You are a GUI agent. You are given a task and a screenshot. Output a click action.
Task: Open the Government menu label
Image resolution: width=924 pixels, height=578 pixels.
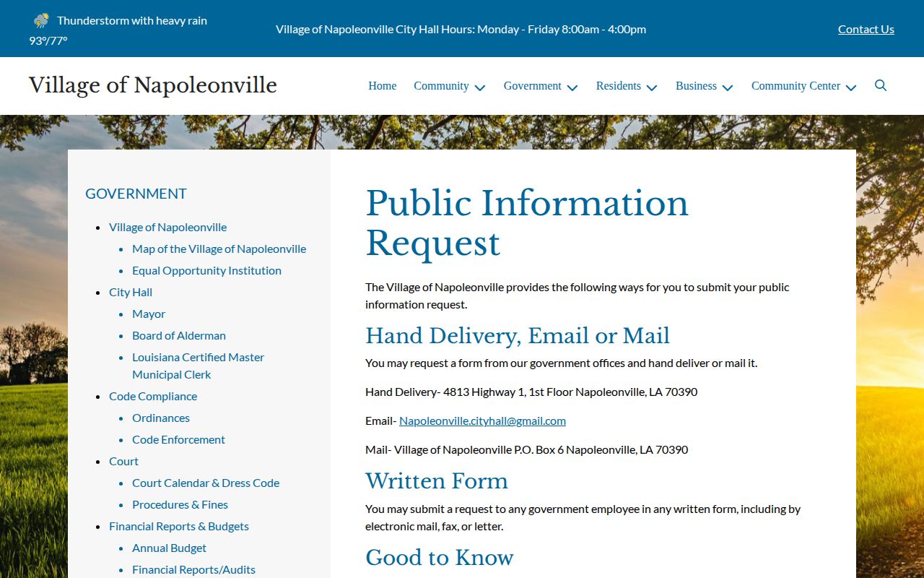coord(532,85)
